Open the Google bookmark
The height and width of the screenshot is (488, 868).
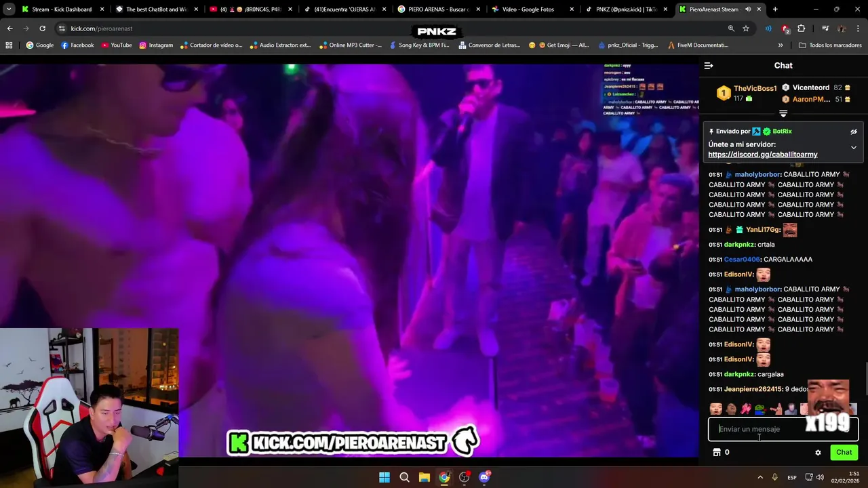pyautogui.click(x=40, y=45)
